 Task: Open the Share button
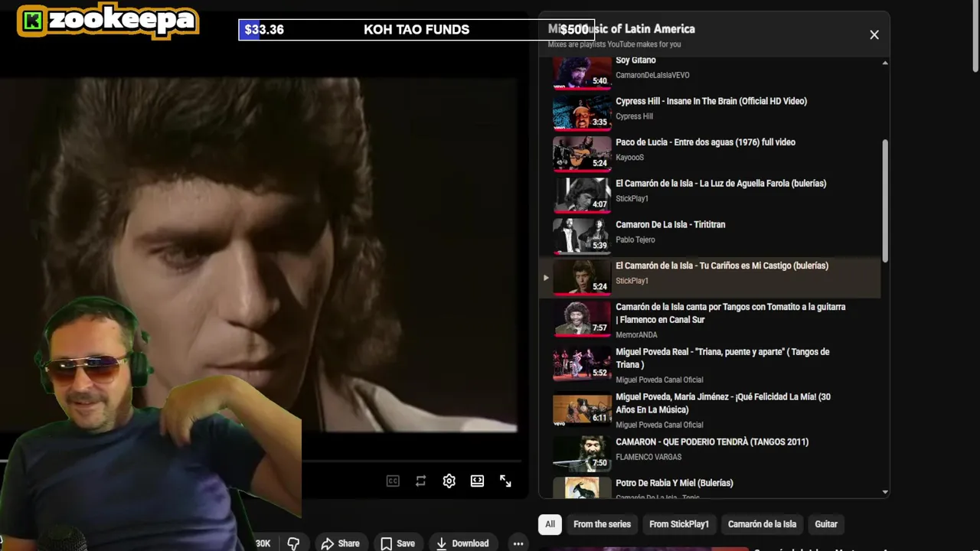[340, 543]
